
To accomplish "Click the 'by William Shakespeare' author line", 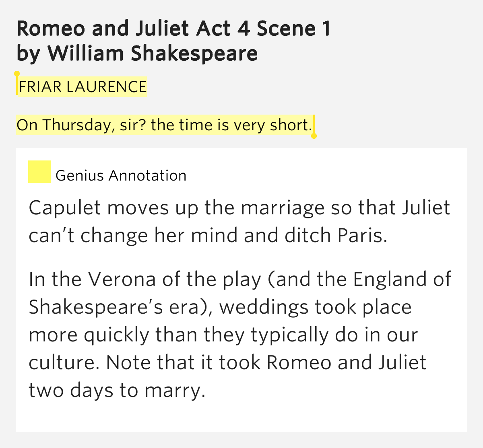I will click(137, 53).
